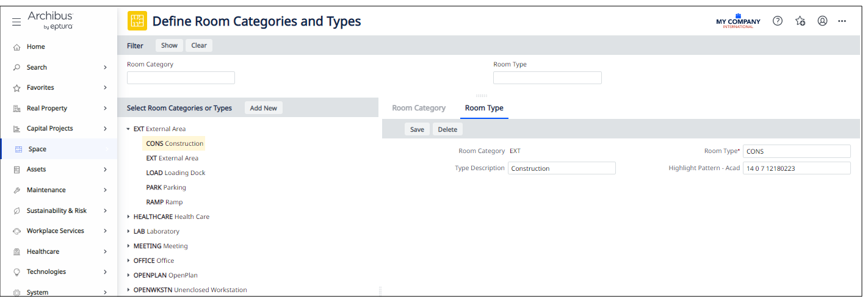
Task: Select the Room Type tab
Action: (484, 108)
